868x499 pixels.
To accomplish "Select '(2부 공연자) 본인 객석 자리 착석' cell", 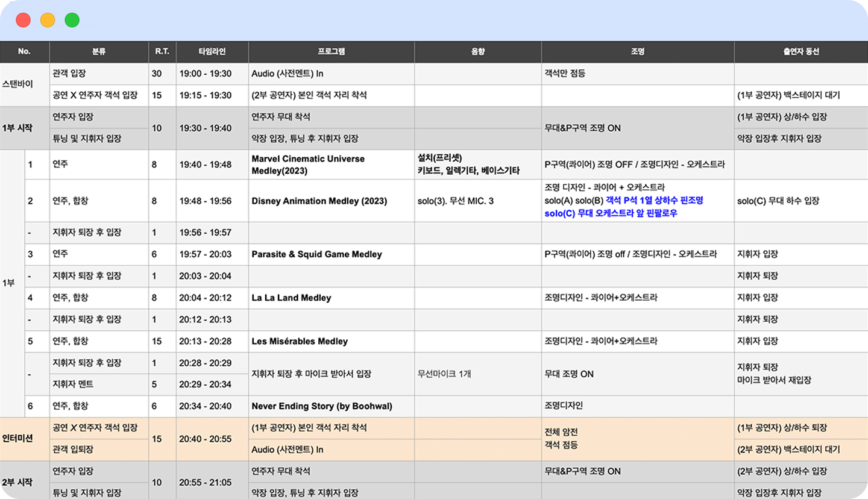I will [x=331, y=95].
